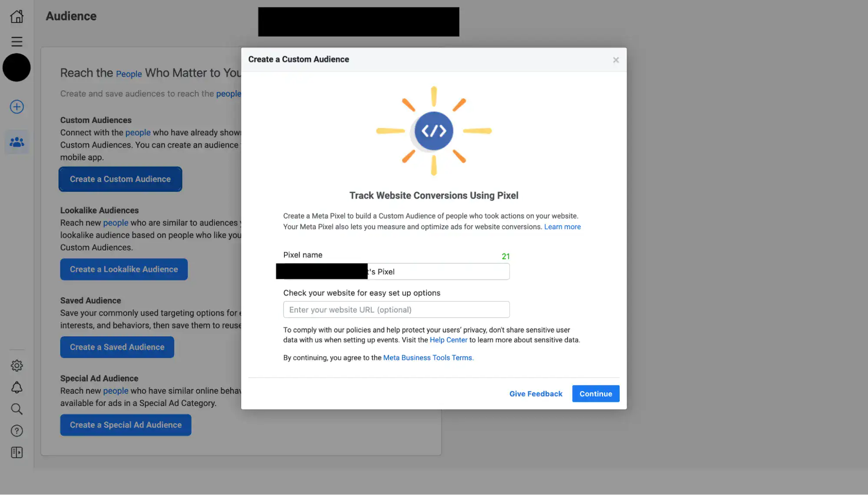Click the Give Feedback button
The height and width of the screenshot is (495, 868).
[535, 394]
